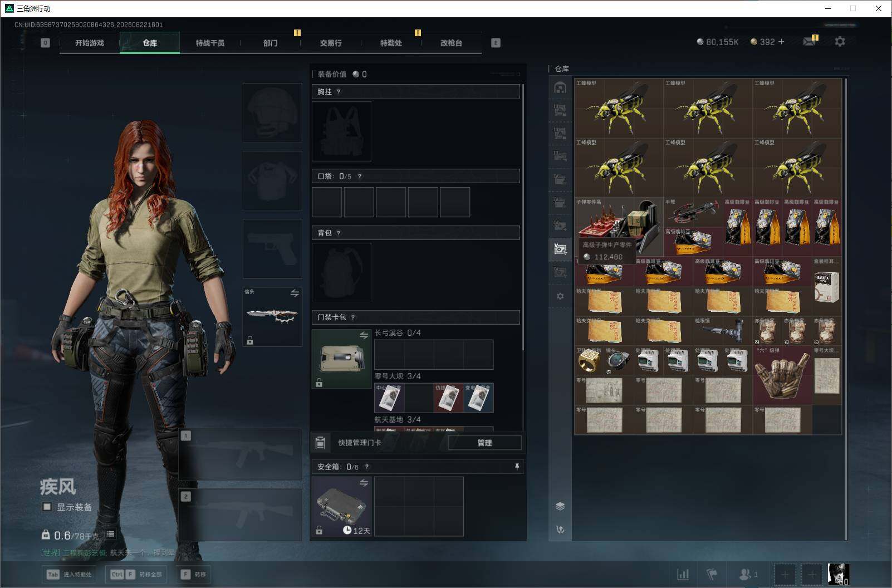Select the first warehouse category icon in sidebar

click(x=560, y=87)
